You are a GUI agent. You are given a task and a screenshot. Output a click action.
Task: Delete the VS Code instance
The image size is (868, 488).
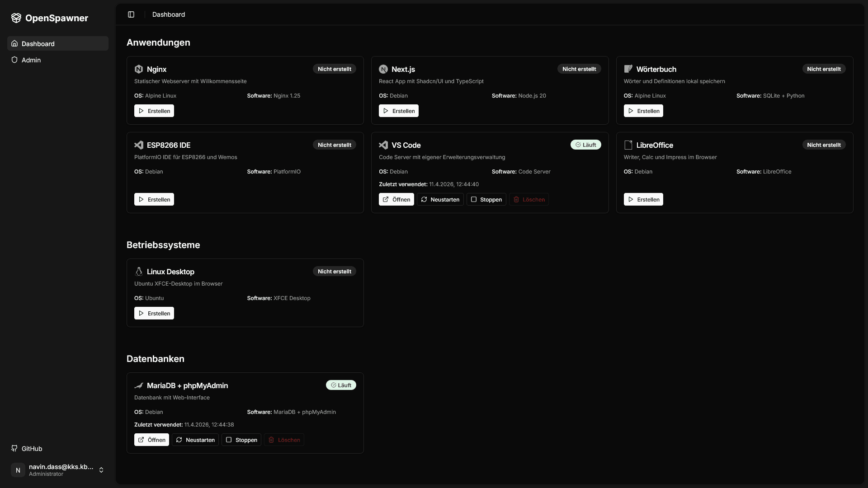click(529, 199)
